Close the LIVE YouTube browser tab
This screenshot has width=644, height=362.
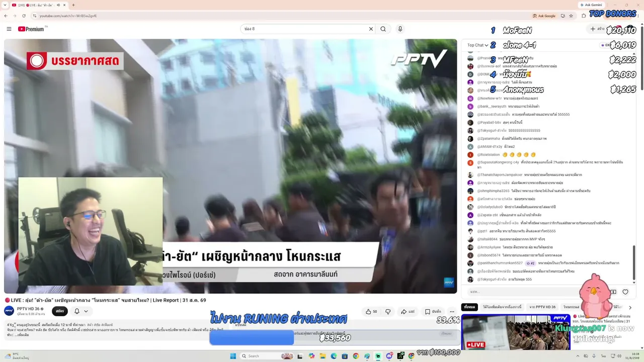(65, 5)
